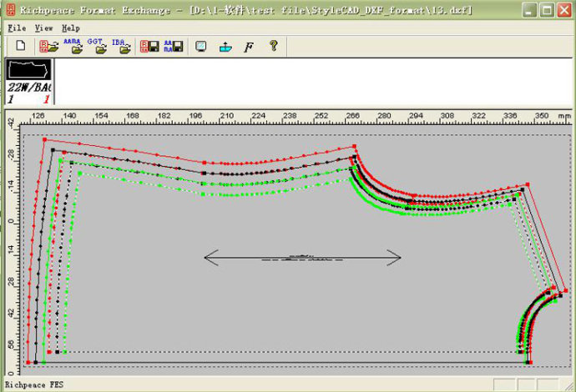Image resolution: width=576 pixels, height=392 pixels.
Task: Click the vertical ruler beside the canvas
Action: tap(10, 250)
